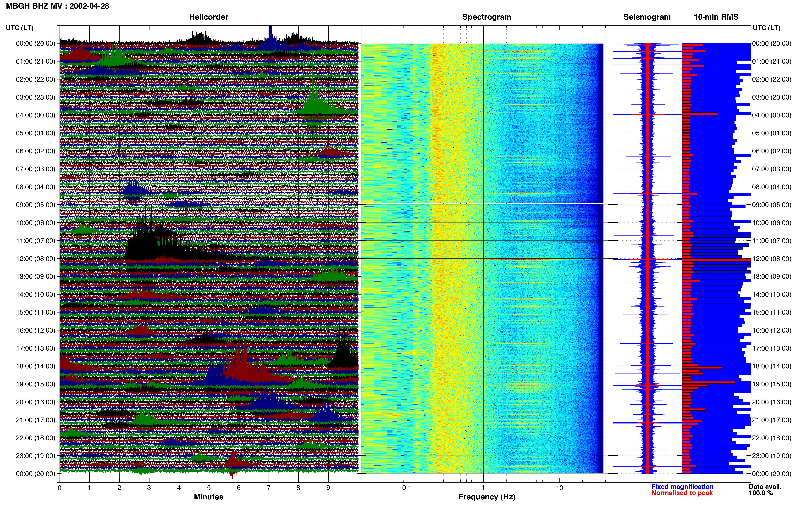Click the white data gap line in spectrogram
812x508 pixels.
(x=482, y=203)
